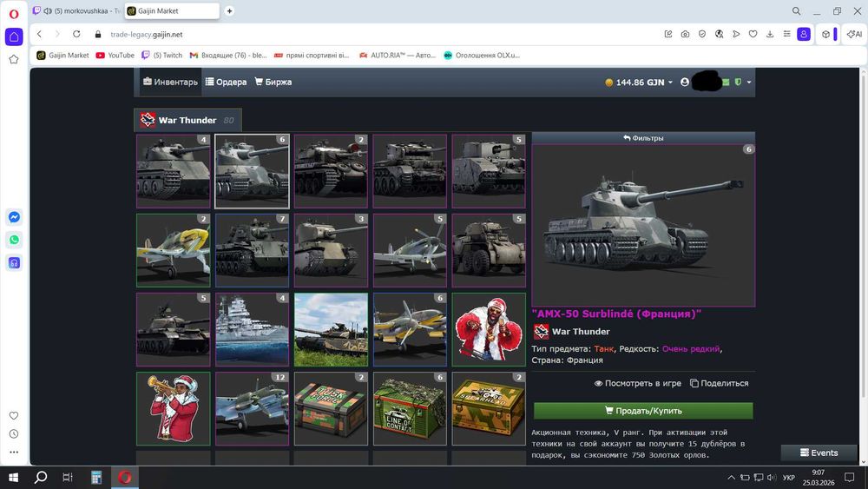Click the globe translate icon in address bar
This screenshot has width=868, height=489.
click(x=719, y=35)
